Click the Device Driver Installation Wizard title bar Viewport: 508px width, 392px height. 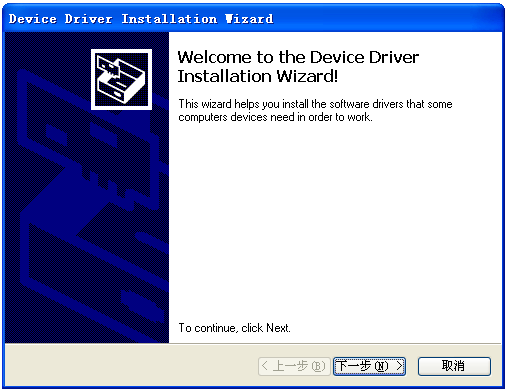pyautogui.click(x=253, y=18)
